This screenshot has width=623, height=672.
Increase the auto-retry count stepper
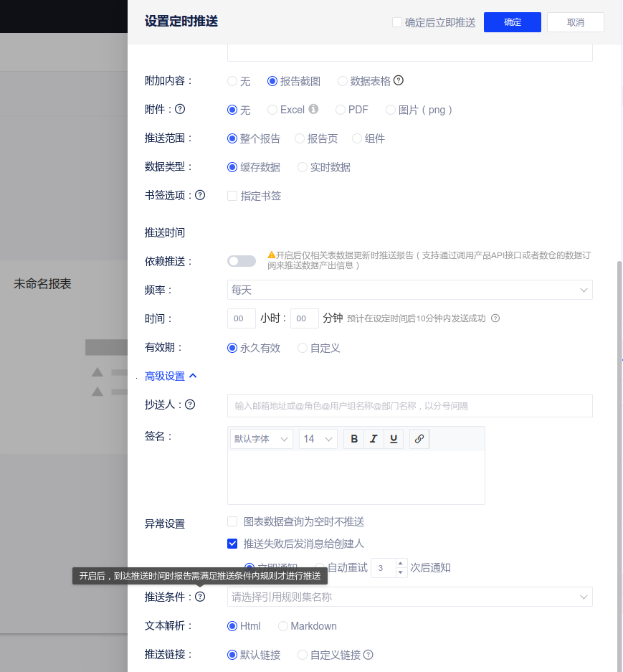pyautogui.click(x=401, y=564)
